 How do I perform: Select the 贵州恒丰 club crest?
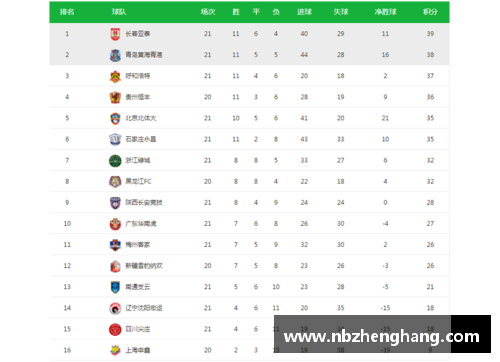(115, 97)
